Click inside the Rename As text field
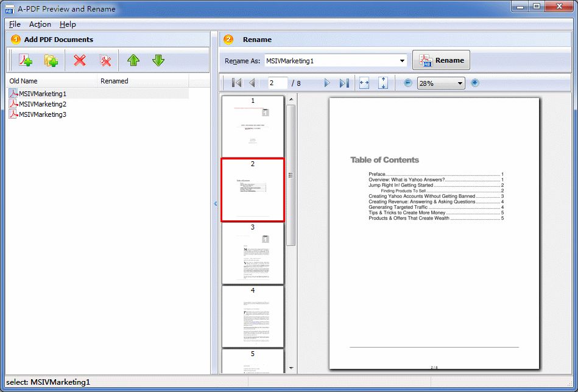This screenshot has height=392, width=578. (331, 61)
